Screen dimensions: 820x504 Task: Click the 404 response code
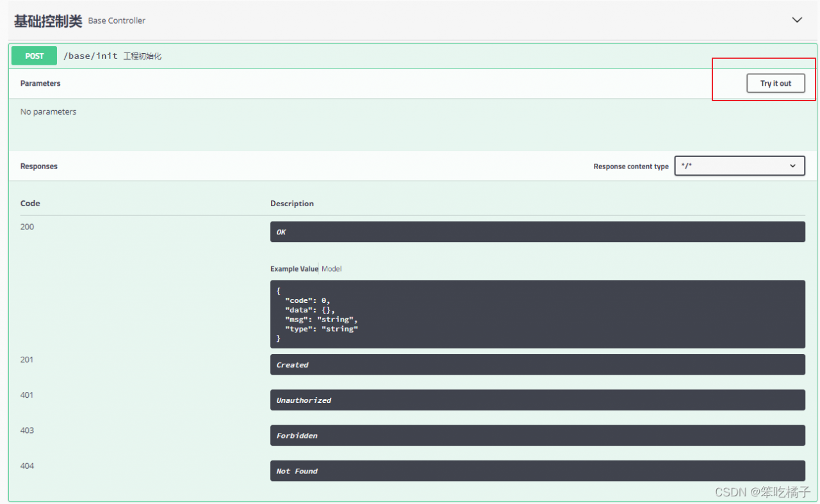point(28,466)
